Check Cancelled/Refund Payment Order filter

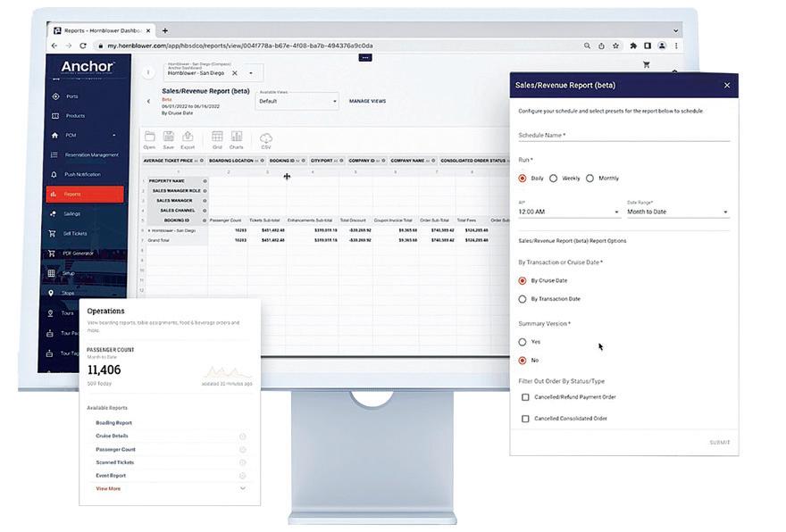[525, 397]
